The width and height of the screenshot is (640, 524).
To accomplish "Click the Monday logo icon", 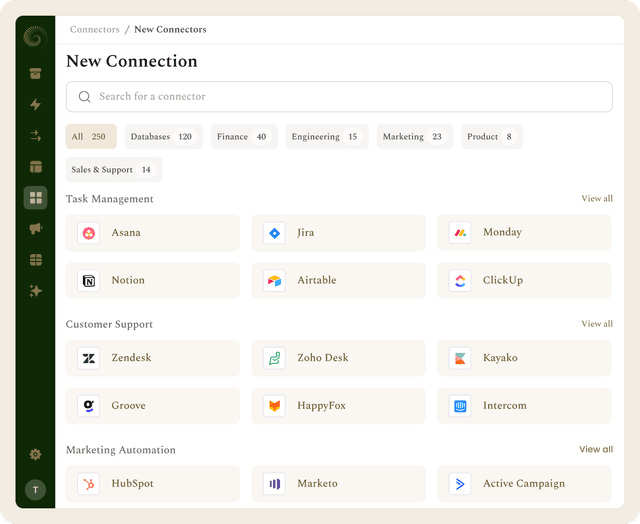I will [x=460, y=233].
